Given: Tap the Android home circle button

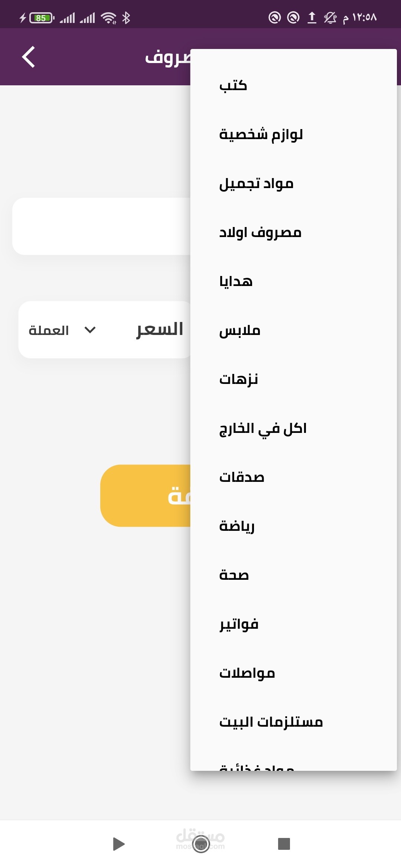Looking at the screenshot, I should 201,844.
